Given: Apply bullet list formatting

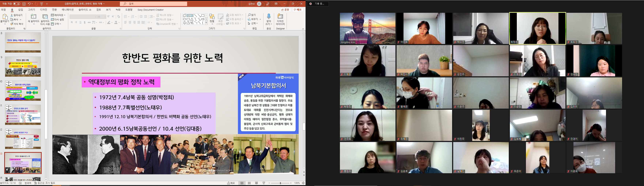Looking at the screenshot, I should coord(125,16).
